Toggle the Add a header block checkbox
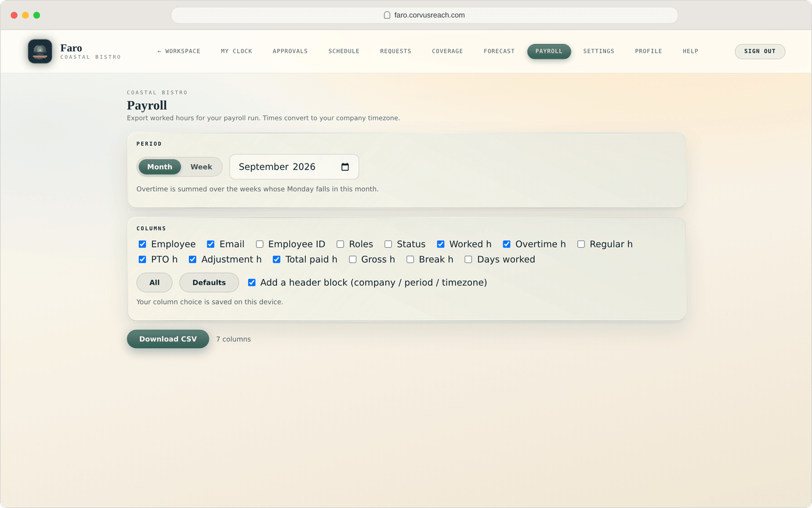The width and height of the screenshot is (812, 508). click(x=251, y=283)
